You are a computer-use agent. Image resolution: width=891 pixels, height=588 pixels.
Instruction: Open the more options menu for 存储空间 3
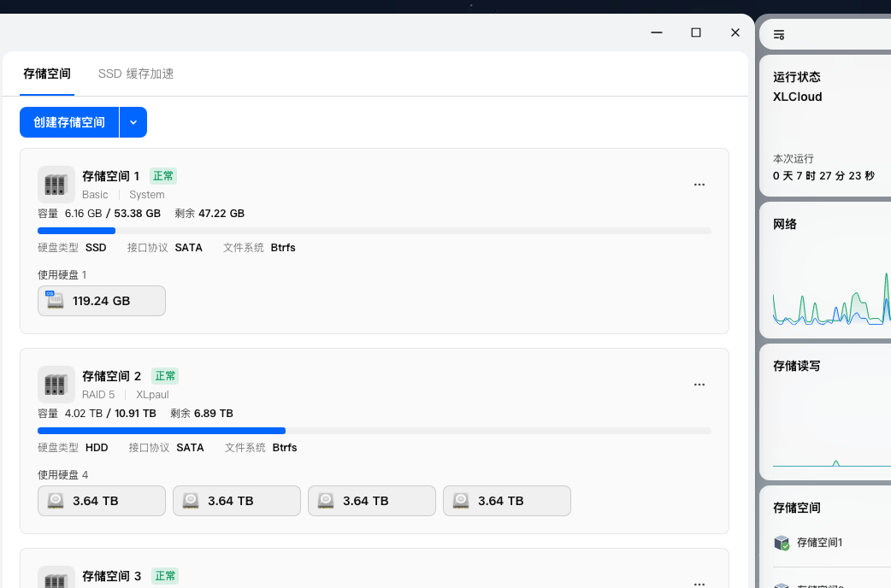[x=699, y=584]
